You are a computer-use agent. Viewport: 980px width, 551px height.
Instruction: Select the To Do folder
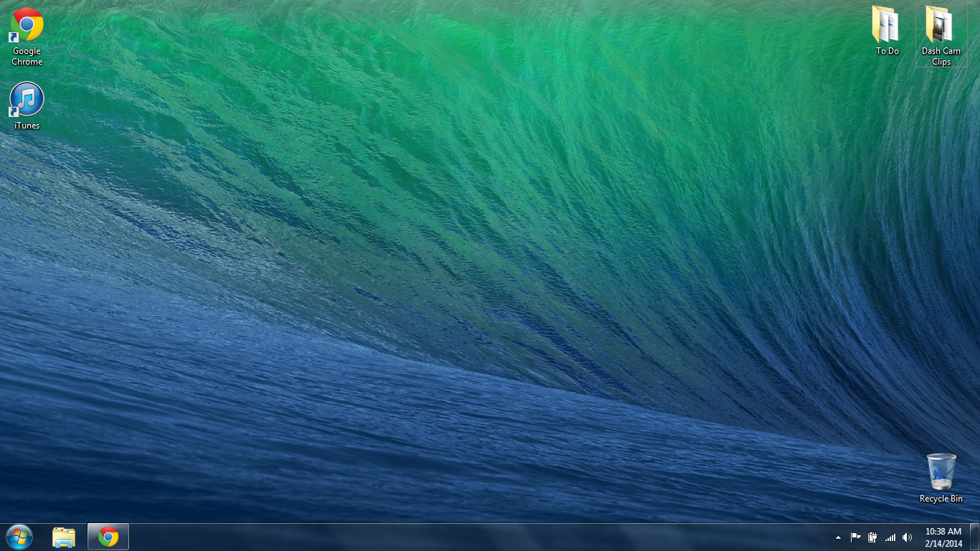pyautogui.click(x=887, y=32)
